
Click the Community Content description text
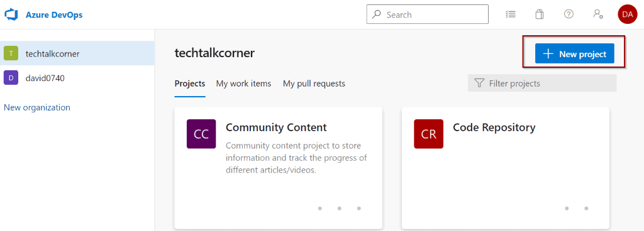(x=296, y=158)
